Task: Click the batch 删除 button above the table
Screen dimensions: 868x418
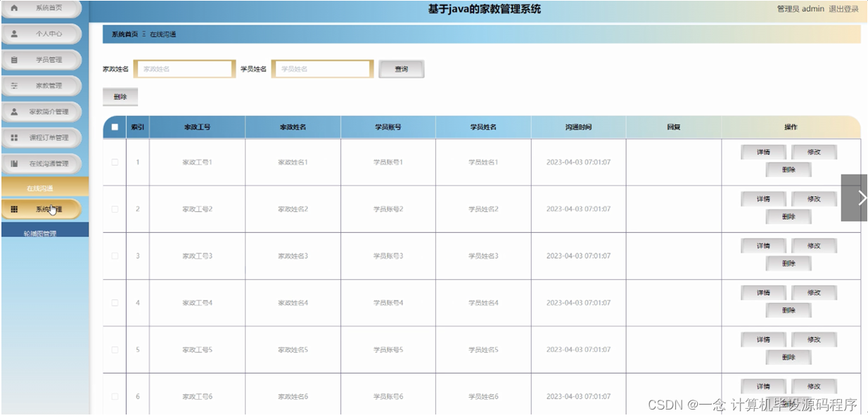Action: pos(120,96)
